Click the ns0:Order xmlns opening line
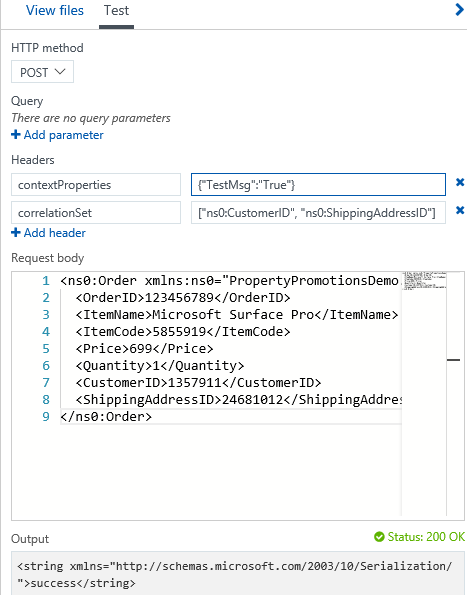 [x=230, y=281]
